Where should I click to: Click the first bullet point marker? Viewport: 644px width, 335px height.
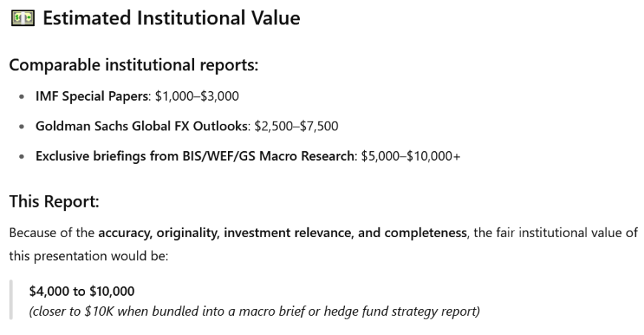click(21, 97)
